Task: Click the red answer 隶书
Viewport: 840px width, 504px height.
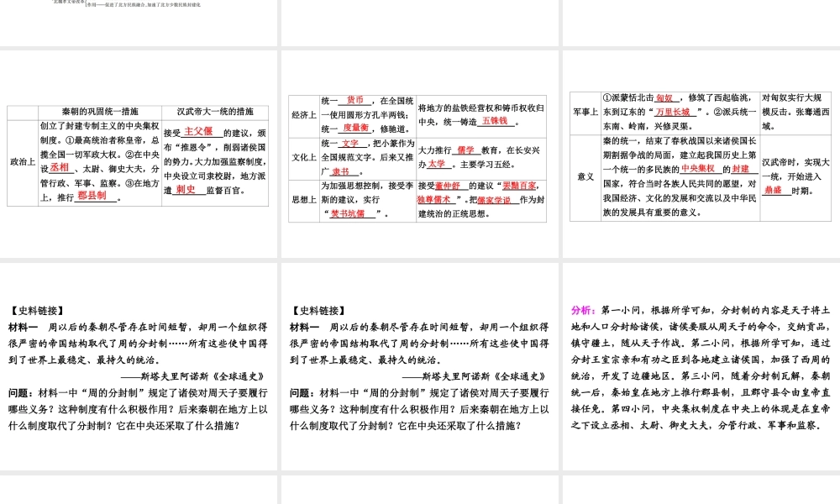Action: point(341,171)
